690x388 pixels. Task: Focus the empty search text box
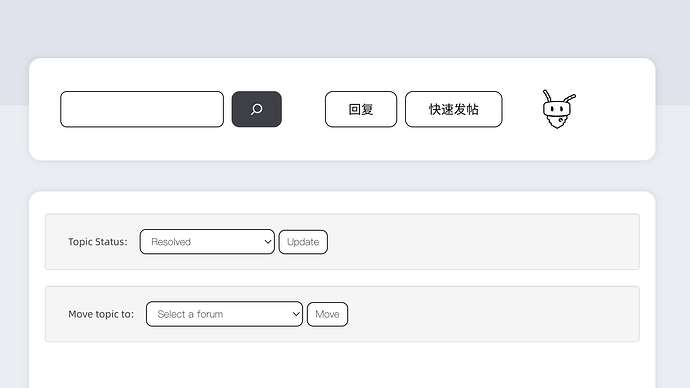[x=142, y=109]
